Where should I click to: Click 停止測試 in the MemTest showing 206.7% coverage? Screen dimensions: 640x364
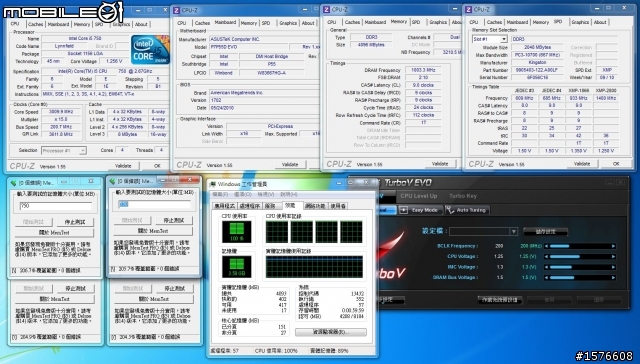pos(75,222)
